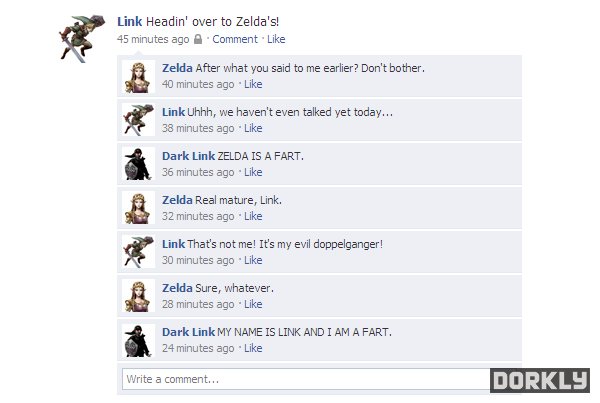Open the Dark Link profile name on "ZELDA IS A FART"

click(188, 156)
